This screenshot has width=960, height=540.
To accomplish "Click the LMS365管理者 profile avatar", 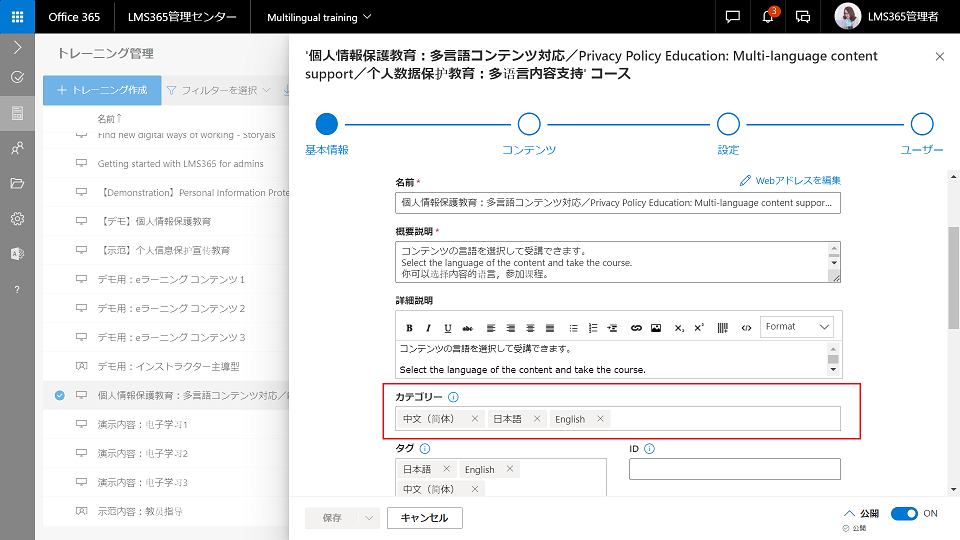I will 847,17.
